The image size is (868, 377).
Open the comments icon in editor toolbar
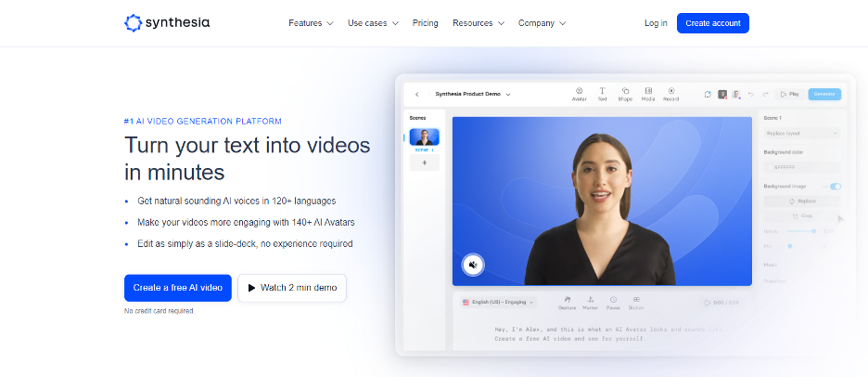click(x=708, y=95)
